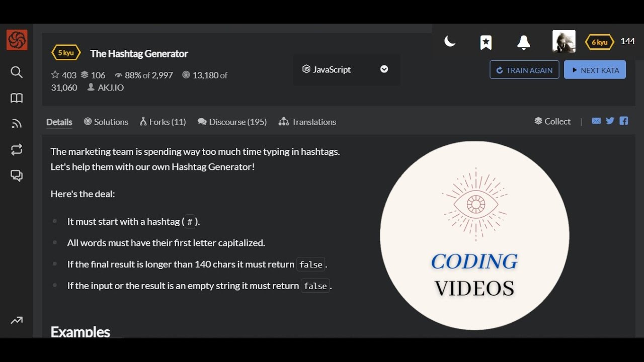Open the JavaScript language dropdown
The height and width of the screenshot is (362, 644).
pos(346,69)
